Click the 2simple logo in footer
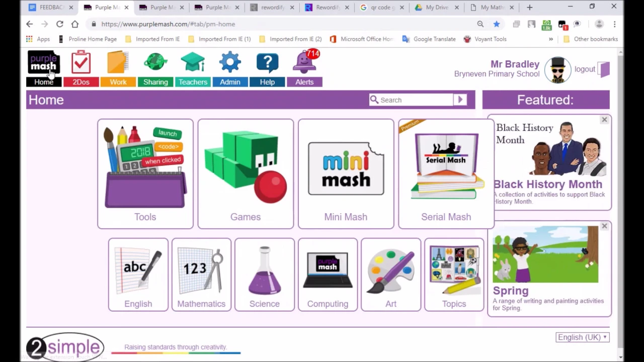 [65, 347]
